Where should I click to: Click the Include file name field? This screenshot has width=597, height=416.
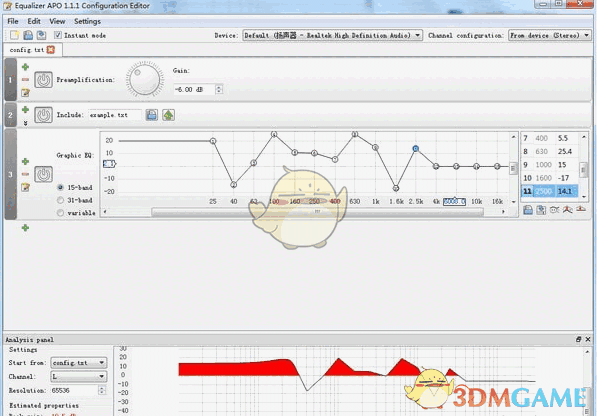click(115, 115)
